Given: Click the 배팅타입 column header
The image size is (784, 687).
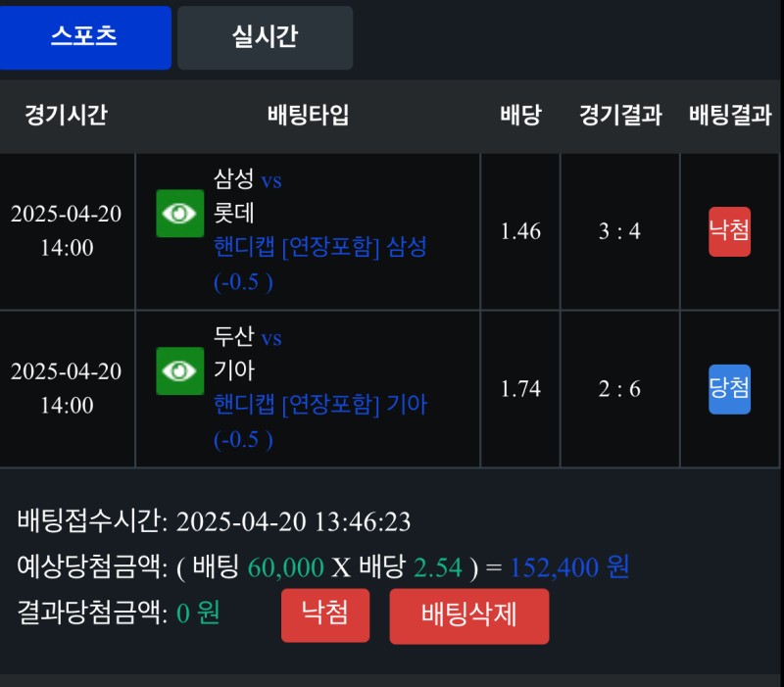Looking at the screenshot, I should click(x=308, y=116).
